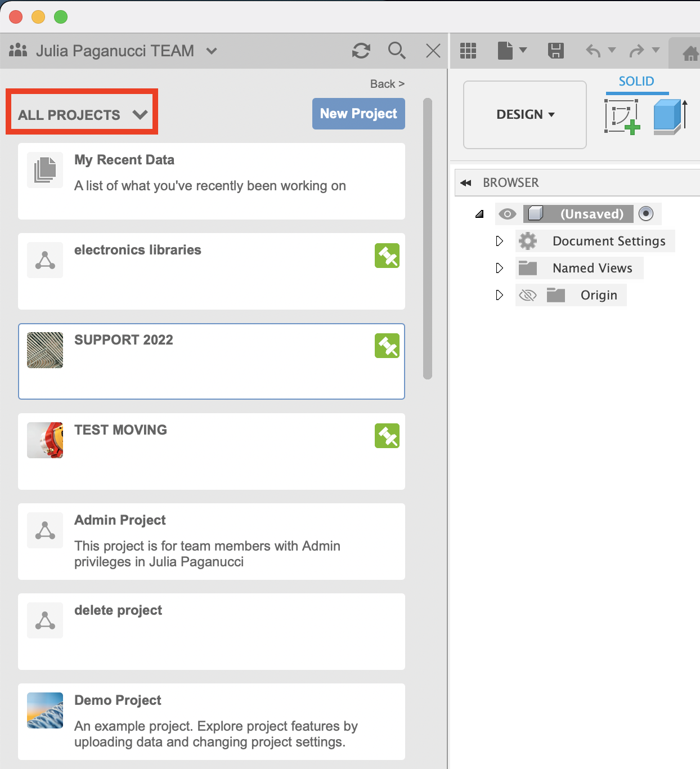700x769 pixels.
Task: Open the redo history dropdown arrow
Action: [x=656, y=50]
